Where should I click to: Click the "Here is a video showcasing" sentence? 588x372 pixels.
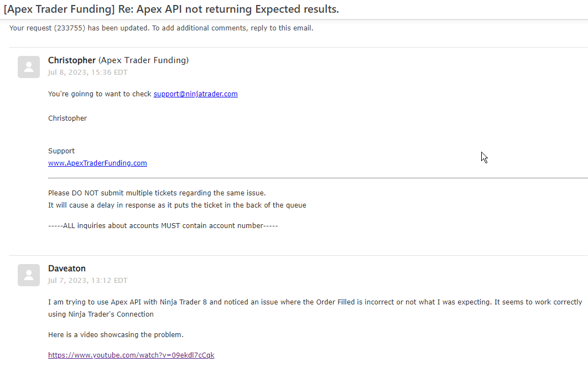pos(116,335)
